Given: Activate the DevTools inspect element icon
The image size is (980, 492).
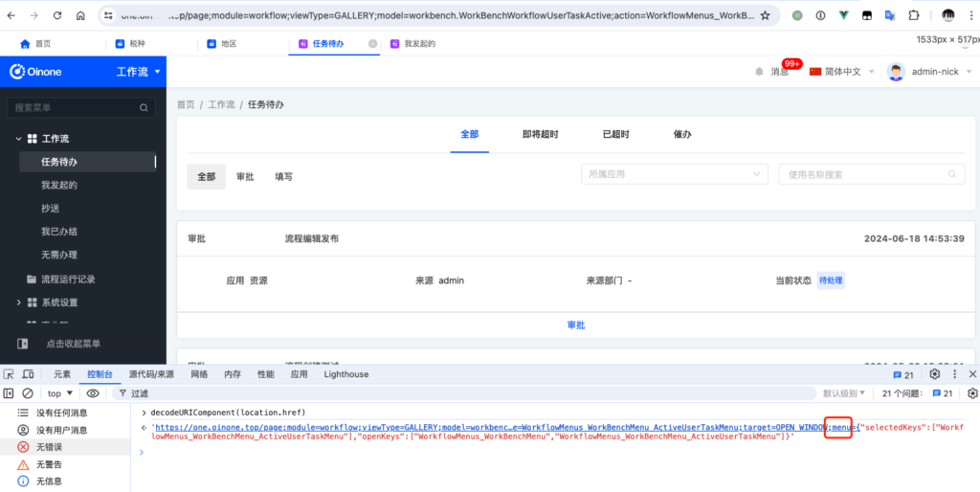Looking at the screenshot, I should click(x=9, y=374).
